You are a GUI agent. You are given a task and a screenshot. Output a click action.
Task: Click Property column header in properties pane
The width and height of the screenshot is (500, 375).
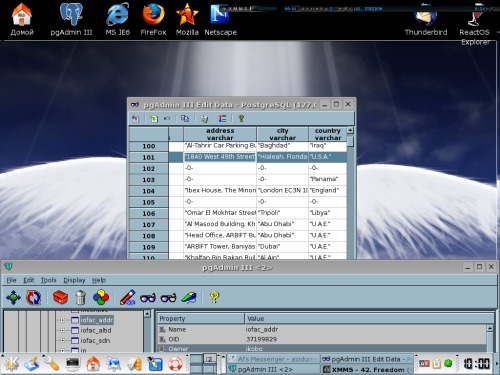201,319
